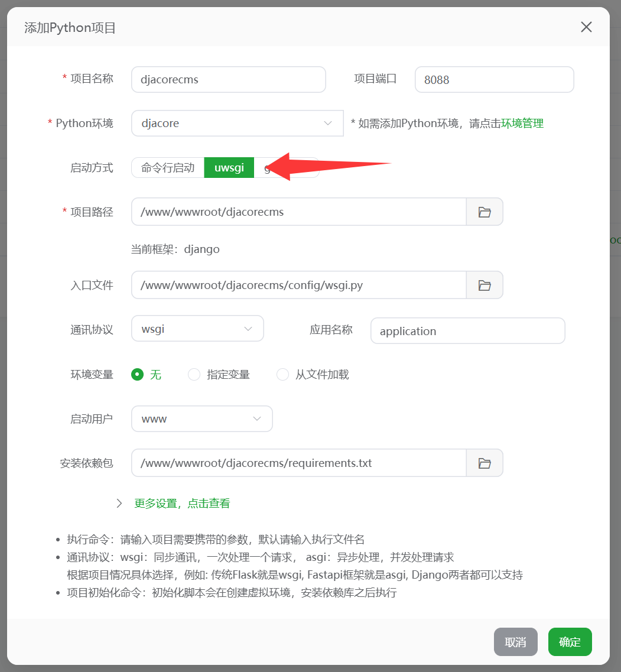Click into the 项目端口 field showing 8088
The image size is (621, 672).
pos(494,80)
